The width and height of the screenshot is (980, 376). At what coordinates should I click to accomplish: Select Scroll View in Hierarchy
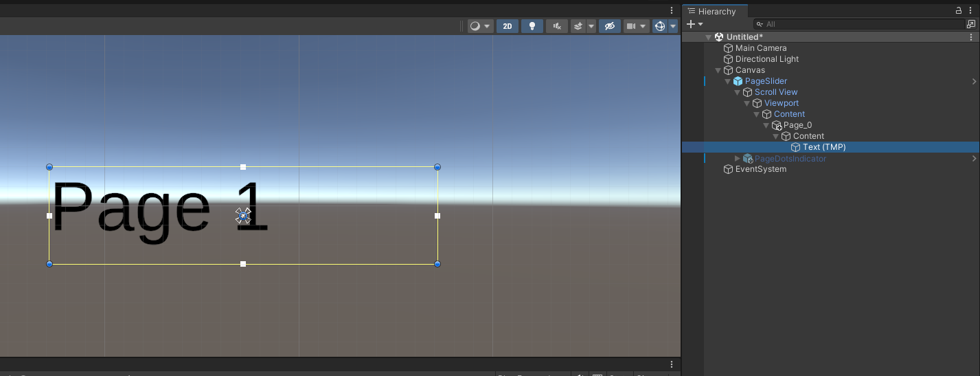[x=776, y=92]
